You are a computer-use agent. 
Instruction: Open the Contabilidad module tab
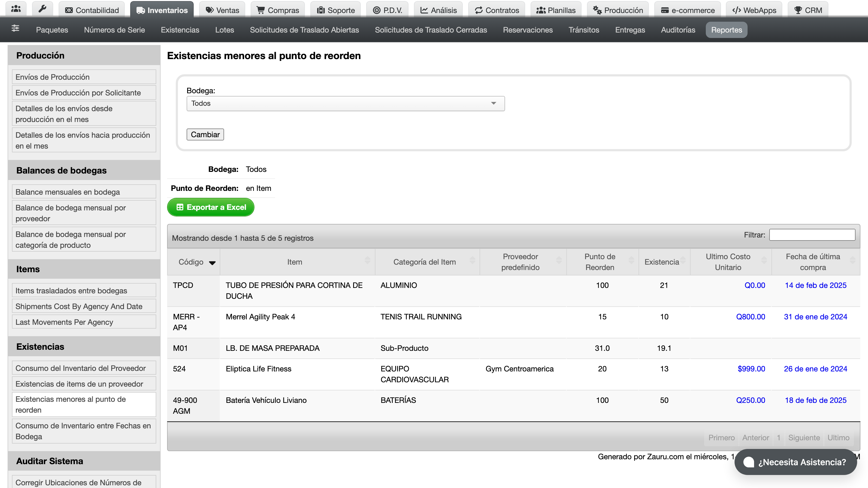click(x=92, y=10)
